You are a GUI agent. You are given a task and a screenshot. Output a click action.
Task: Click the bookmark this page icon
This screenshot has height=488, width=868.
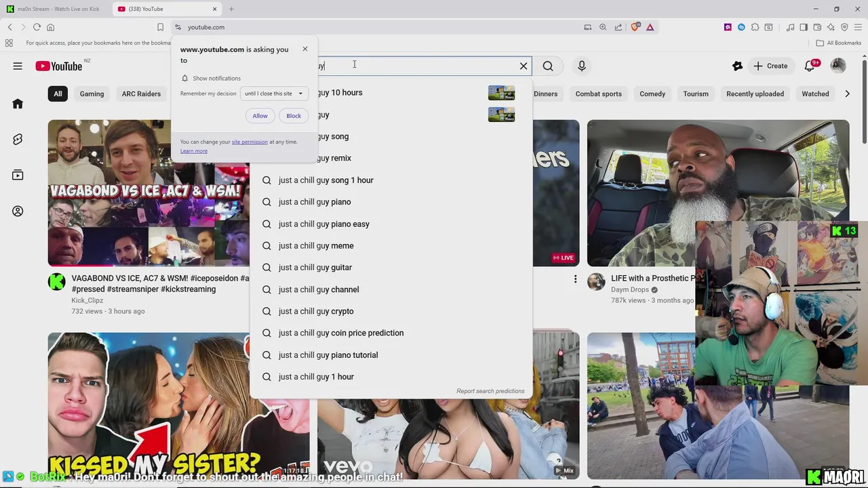(160, 27)
